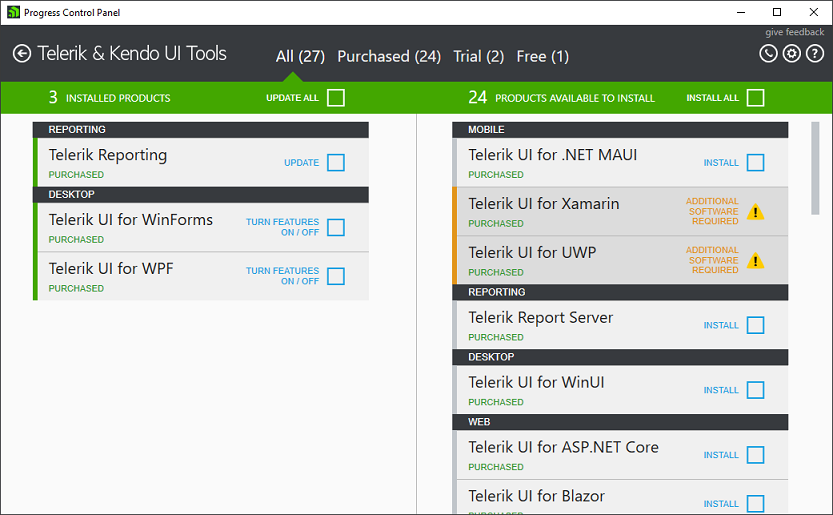Click Install link for Telerik UI for WinUI
This screenshot has width=833, height=515.
721,391
